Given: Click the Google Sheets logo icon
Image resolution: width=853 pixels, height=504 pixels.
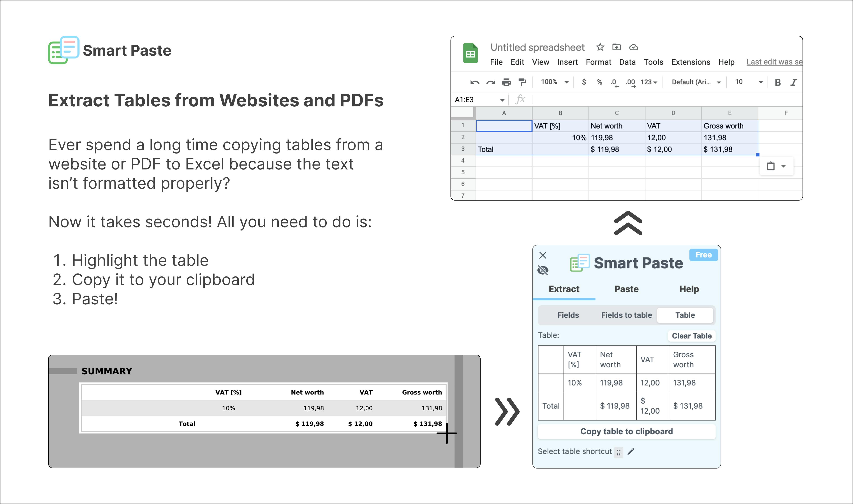Looking at the screenshot, I should point(470,53).
